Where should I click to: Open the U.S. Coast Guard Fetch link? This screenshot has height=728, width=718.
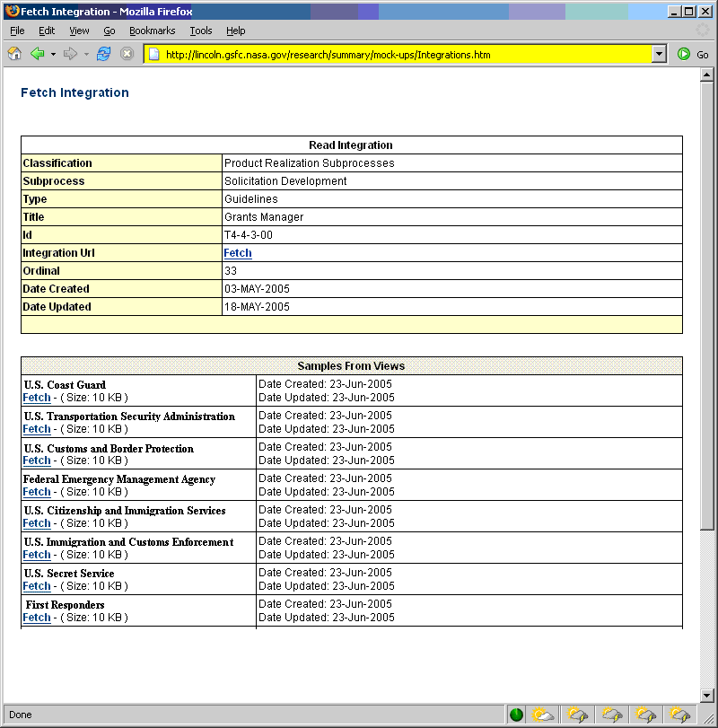(x=37, y=398)
